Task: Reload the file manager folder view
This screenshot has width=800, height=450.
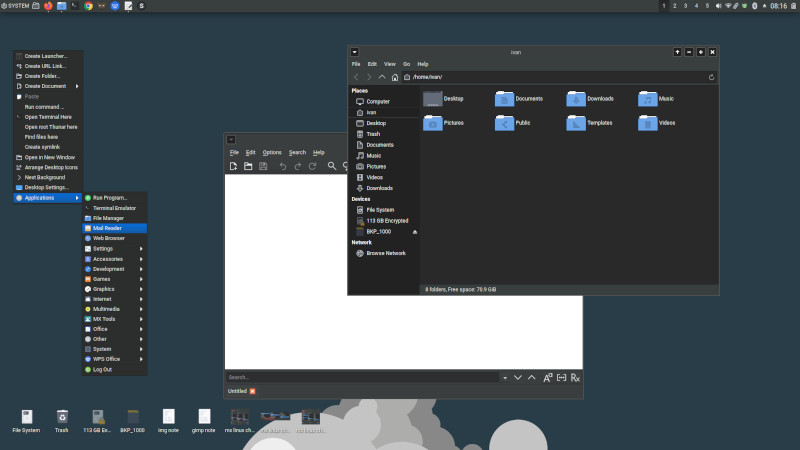Action: pyautogui.click(x=711, y=77)
